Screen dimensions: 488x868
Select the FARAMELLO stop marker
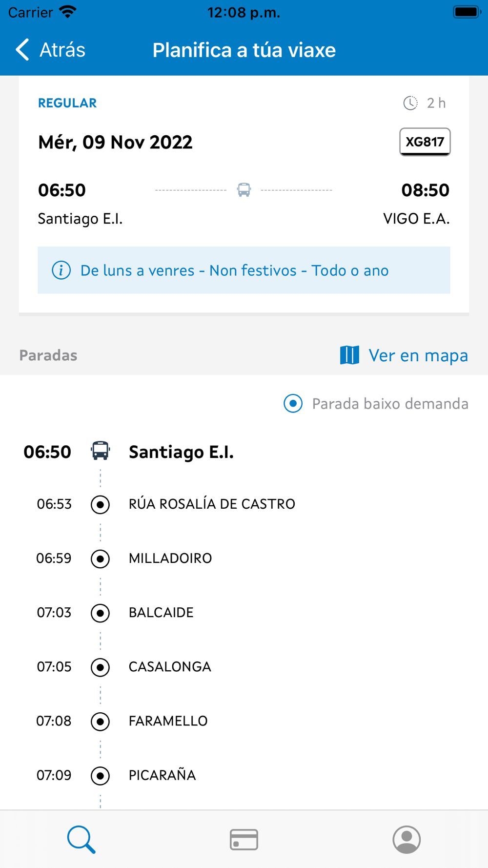coord(101,721)
